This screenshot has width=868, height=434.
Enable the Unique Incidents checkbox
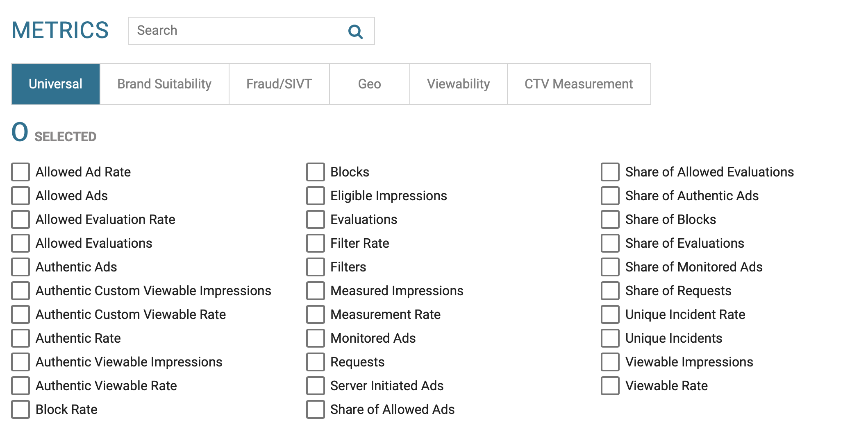(610, 338)
